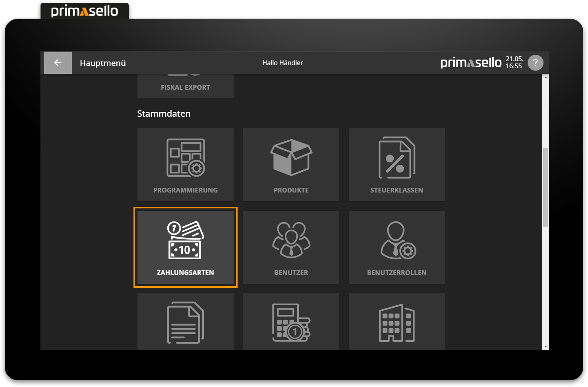Click the calculator with coins icon tile
The image size is (588, 387).
(x=291, y=322)
